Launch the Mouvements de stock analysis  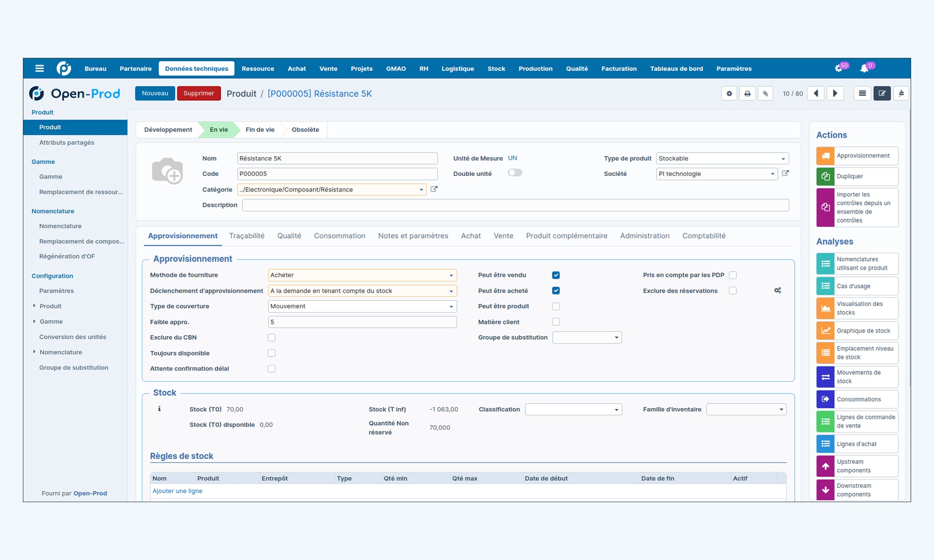tap(857, 377)
